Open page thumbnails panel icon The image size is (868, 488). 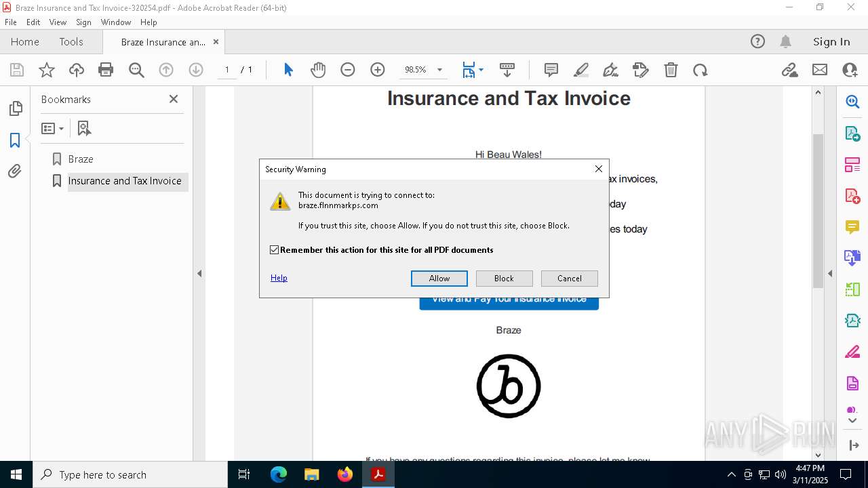click(15, 108)
